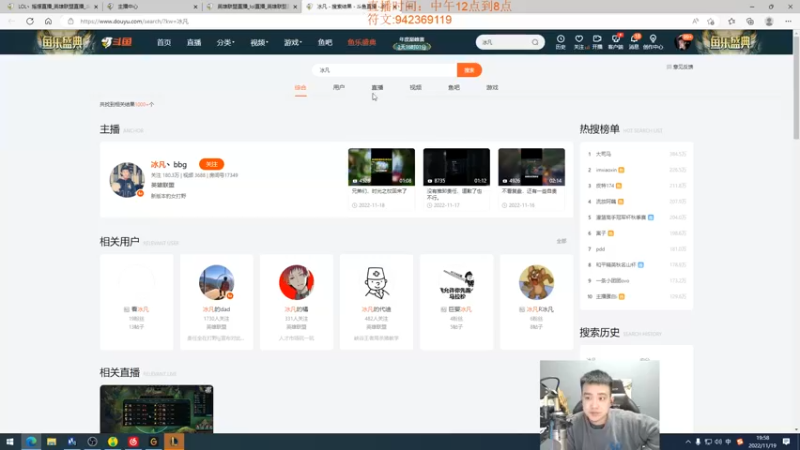Open the hot search item ranked 9
Image resolution: width=800 pixels, height=450 pixels.
click(612, 281)
